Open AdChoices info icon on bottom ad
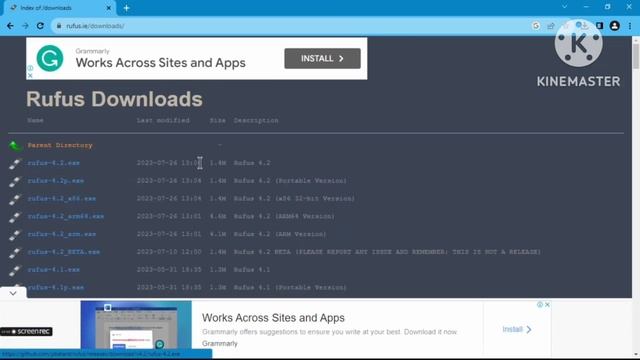The height and width of the screenshot is (360, 640). pyautogui.click(x=540, y=304)
